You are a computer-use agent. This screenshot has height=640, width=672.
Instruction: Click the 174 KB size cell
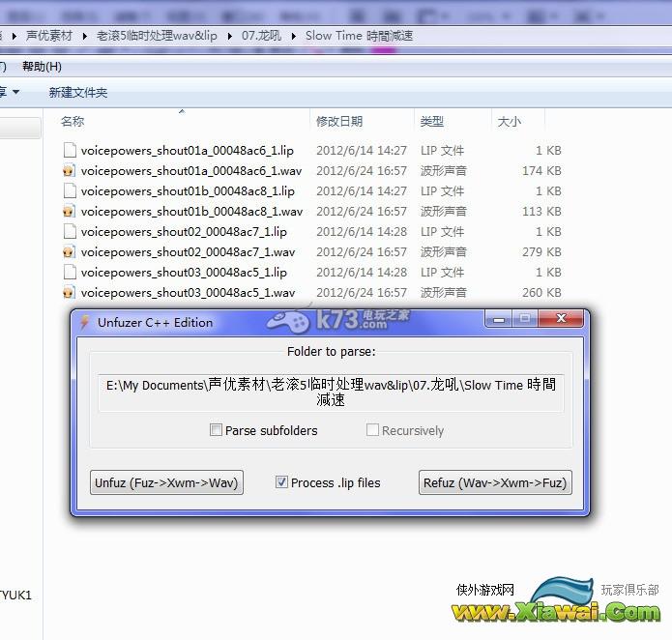pos(541,171)
